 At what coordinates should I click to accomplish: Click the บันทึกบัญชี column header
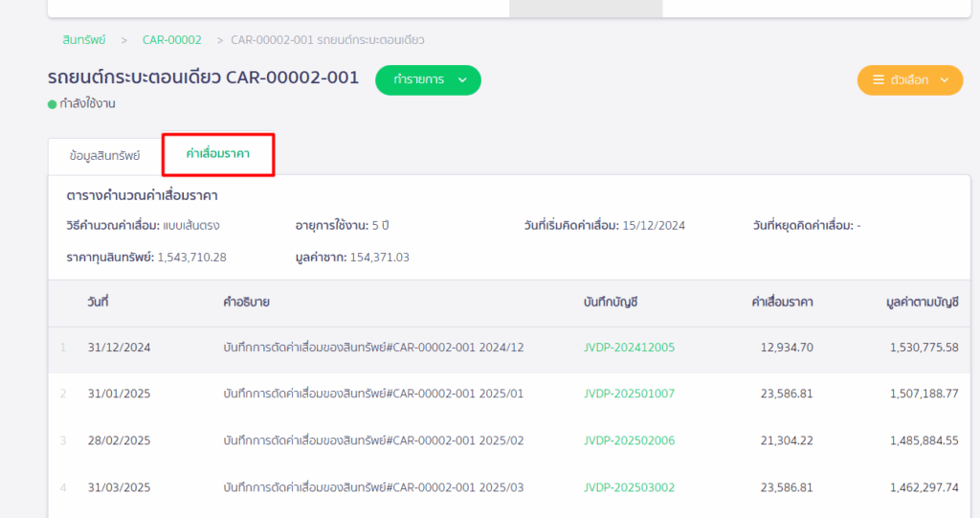(611, 303)
